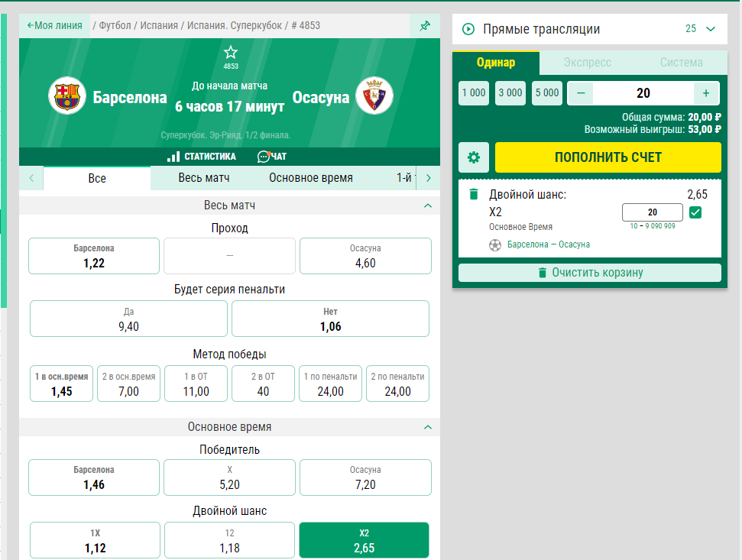
Task: Click the Прямые трансляции play icon
Action: (468, 29)
